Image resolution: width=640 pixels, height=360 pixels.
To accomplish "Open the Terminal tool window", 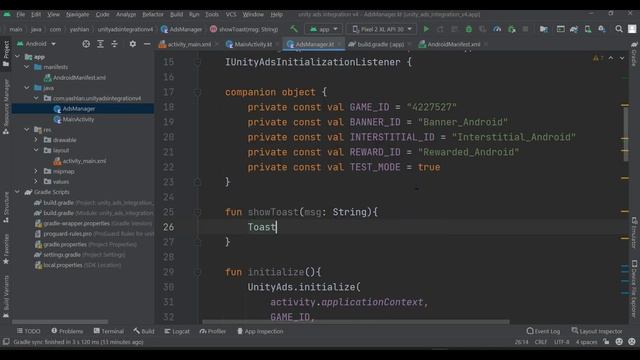I will tap(108, 331).
